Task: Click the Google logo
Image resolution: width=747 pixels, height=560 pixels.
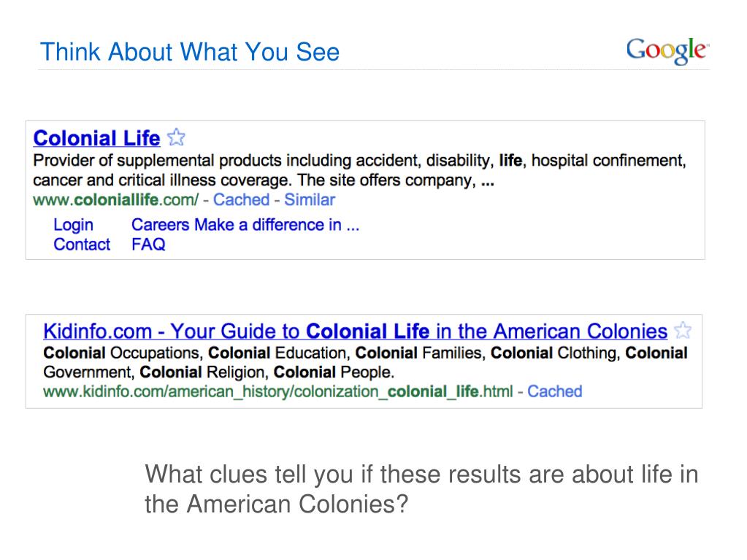Action: coord(667,50)
